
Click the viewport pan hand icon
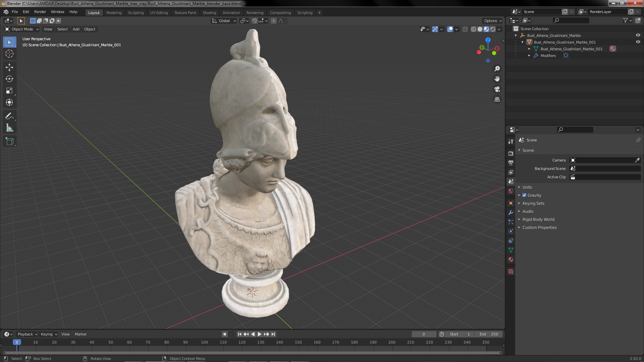pyautogui.click(x=497, y=79)
